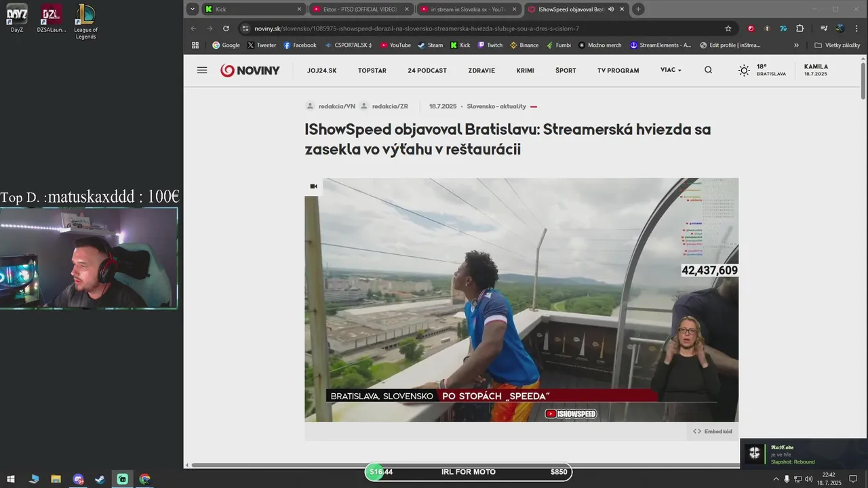This screenshot has width=868, height=488.
Task: Open the YouTube bookmark
Action: 395,45
